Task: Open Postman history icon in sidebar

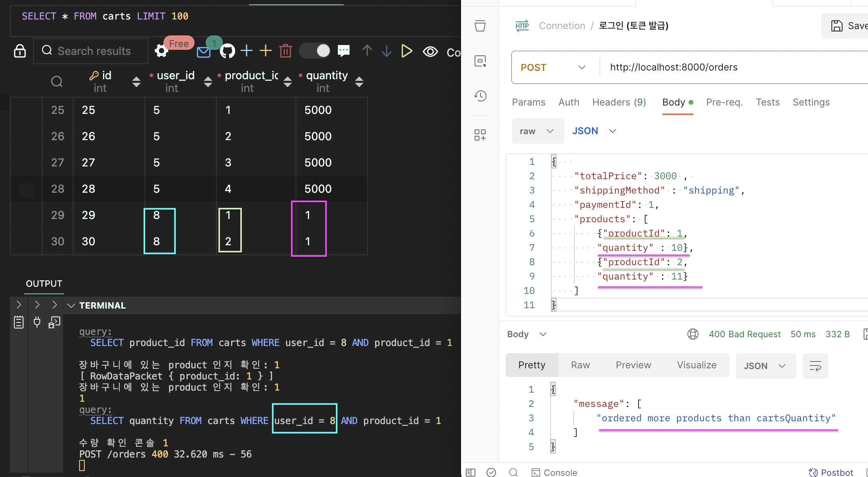Action: point(480,96)
